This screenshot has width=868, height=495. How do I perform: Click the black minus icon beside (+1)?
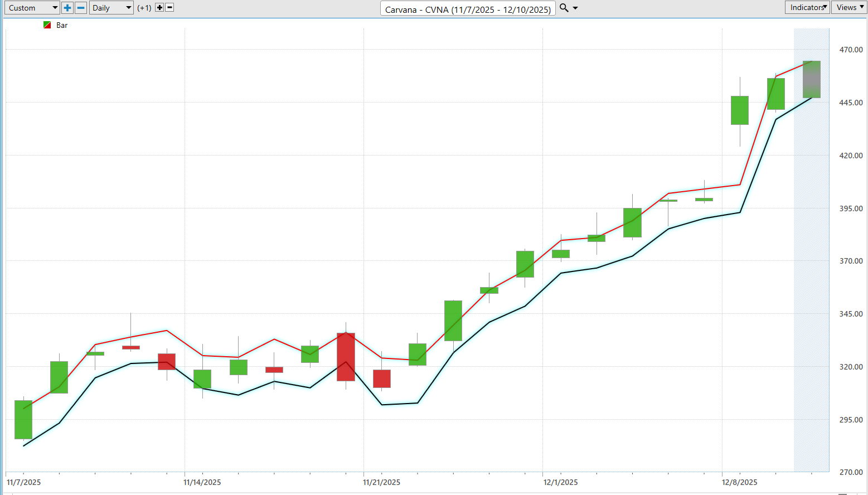click(x=170, y=8)
